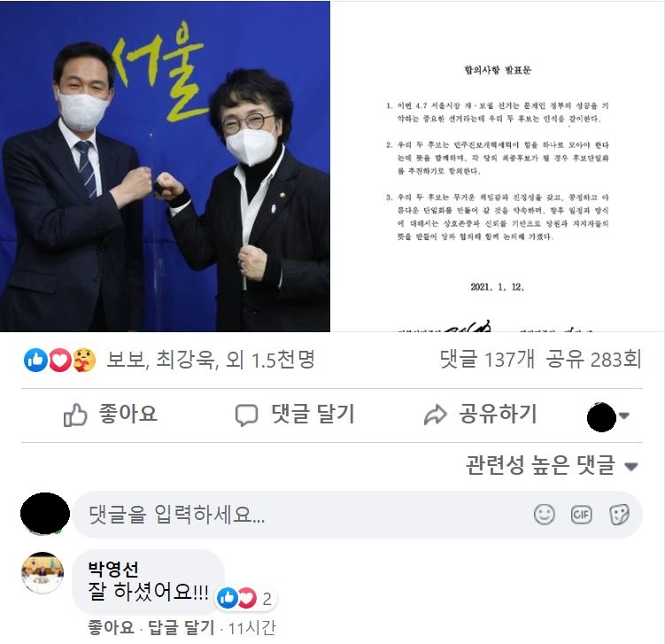Click the share arrow icon
This screenshot has width=665, height=644.
pyautogui.click(x=435, y=415)
